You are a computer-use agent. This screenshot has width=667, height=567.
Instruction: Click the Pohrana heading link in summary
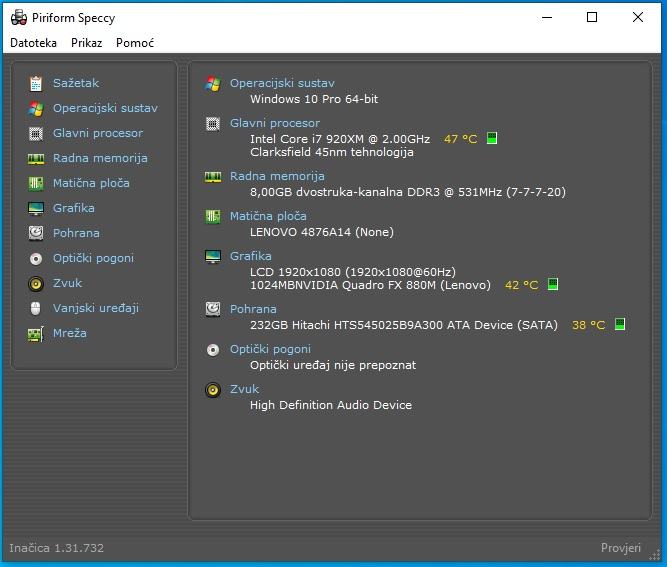pyautogui.click(x=253, y=309)
